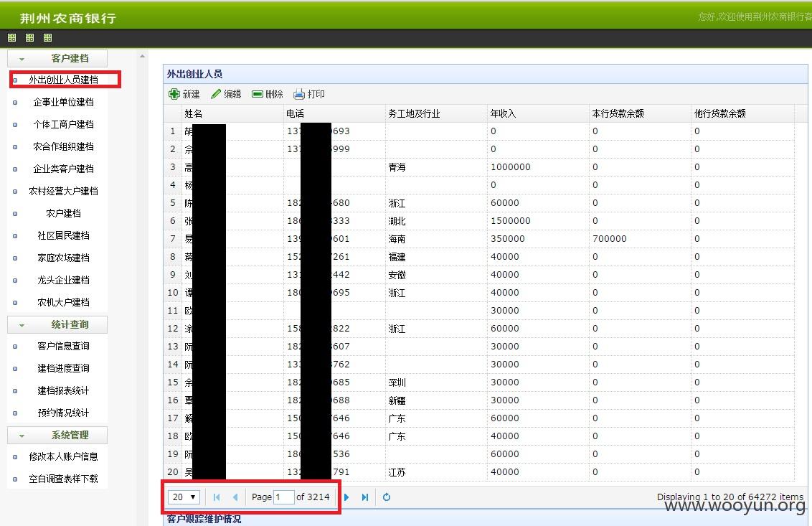Open 个体工商户建档 menu item
This screenshot has width=812, height=526.
(63, 124)
